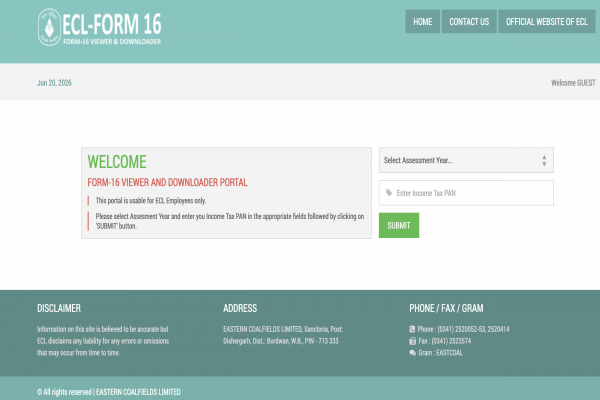Click the ADDRESS footer heading
The height and width of the screenshot is (400, 600).
(240, 308)
